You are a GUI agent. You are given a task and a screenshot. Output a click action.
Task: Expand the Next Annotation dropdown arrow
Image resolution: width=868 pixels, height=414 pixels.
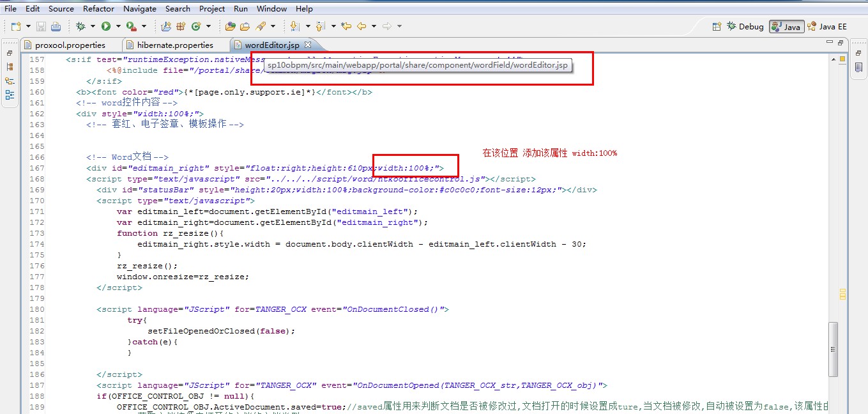click(307, 26)
